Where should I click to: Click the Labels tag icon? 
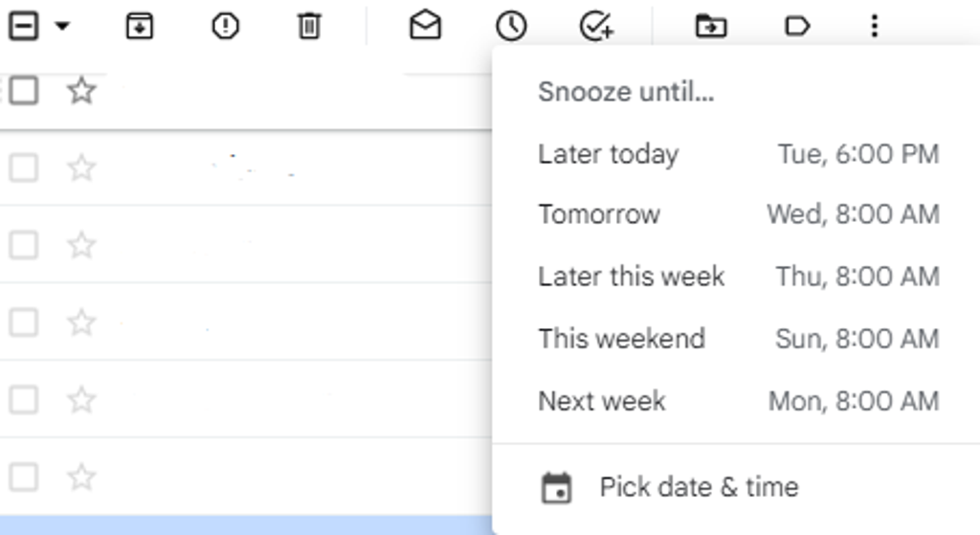coord(796,26)
